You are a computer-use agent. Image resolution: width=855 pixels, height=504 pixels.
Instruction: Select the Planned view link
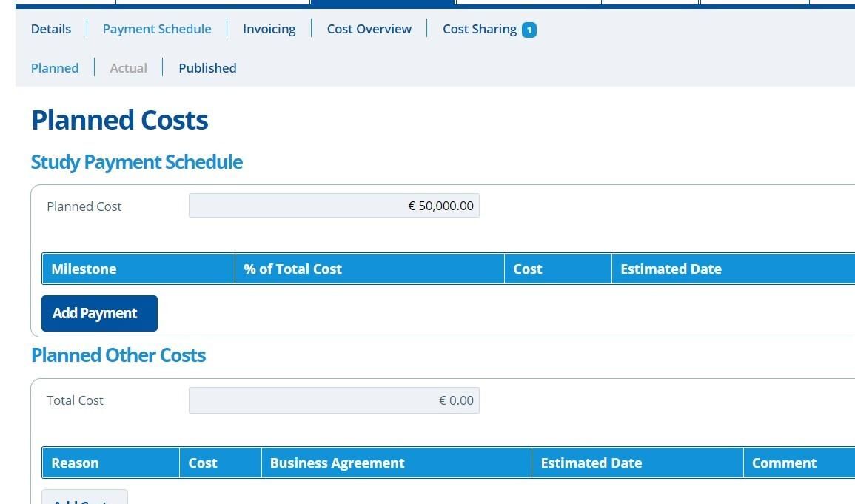(x=55, y=68)
